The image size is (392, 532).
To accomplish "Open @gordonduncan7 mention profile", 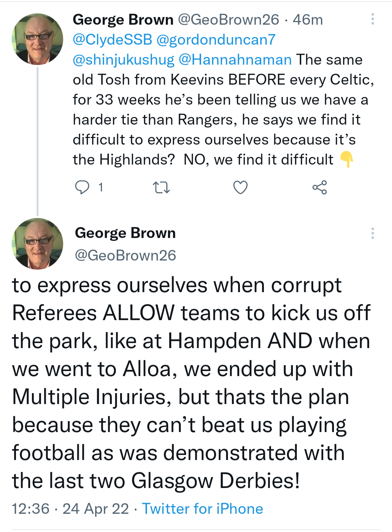I will click(216, 40).
